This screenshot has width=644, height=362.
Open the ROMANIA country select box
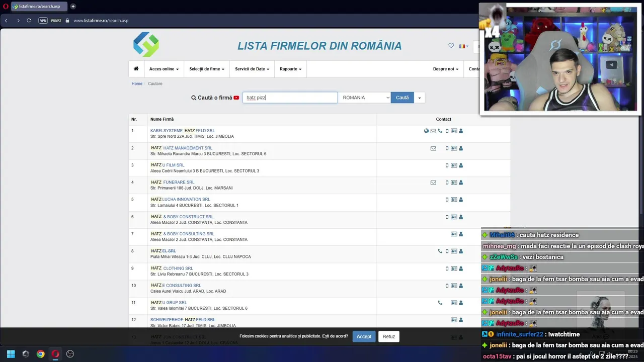tap(364, 98)
